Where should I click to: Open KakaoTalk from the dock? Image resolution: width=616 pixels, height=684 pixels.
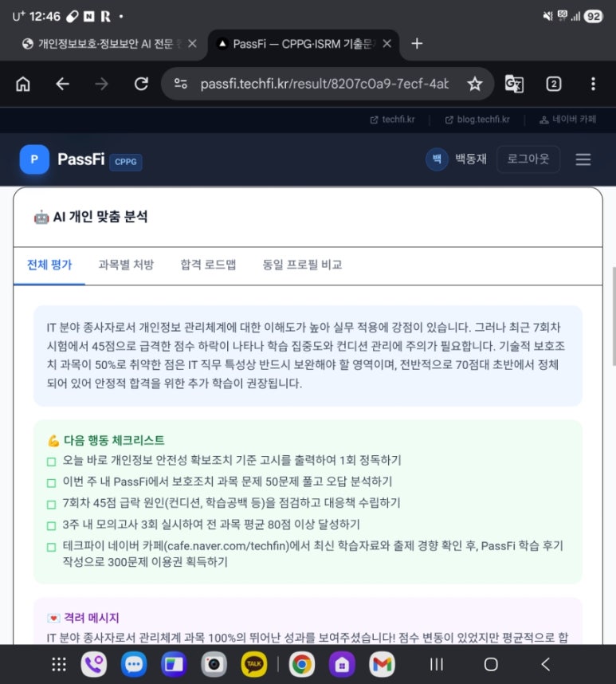point(253,664)
